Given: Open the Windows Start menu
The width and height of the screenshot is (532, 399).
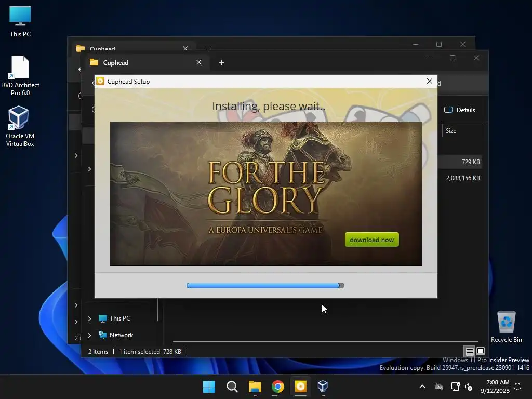Looking at the screenshot, I should pyautogui.click(x=209, y=387).
